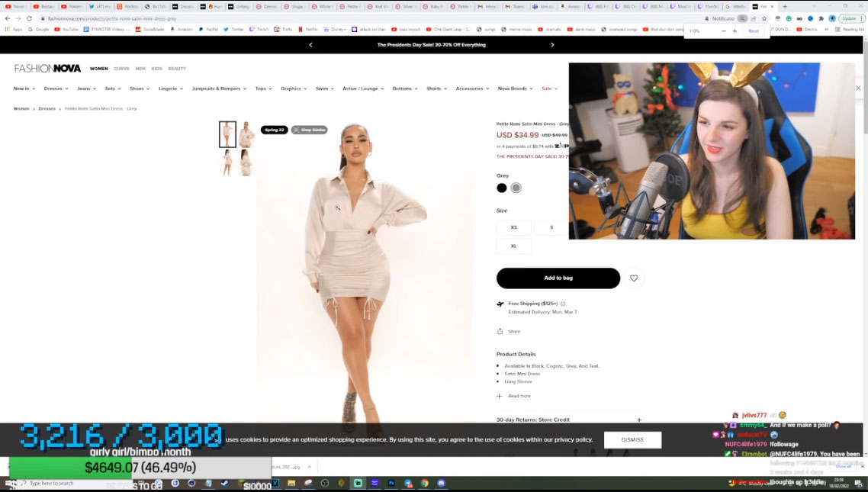Open Chrome extensions puzzle icon
Viewport: 868px width, 492px height.
tap(821, 18)
